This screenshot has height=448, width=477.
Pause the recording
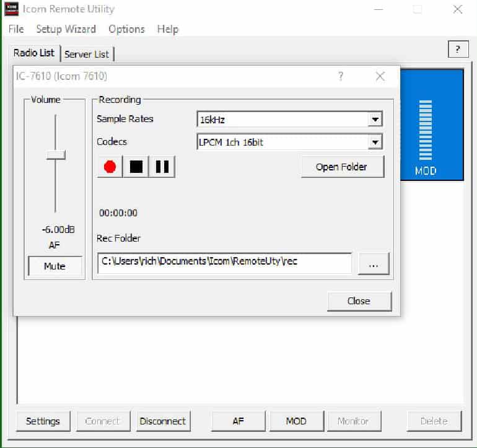(x=162, y=167)
